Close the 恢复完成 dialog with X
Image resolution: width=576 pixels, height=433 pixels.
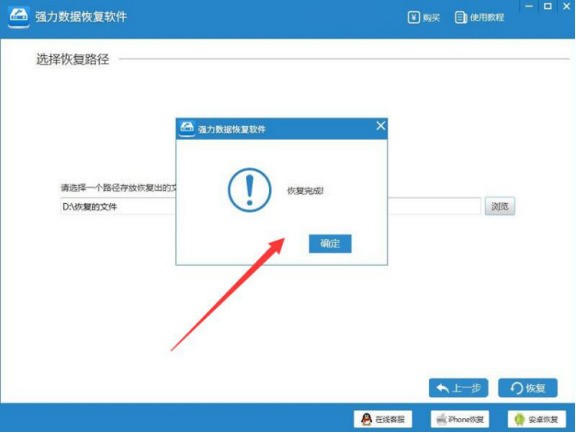click(381, 126)
